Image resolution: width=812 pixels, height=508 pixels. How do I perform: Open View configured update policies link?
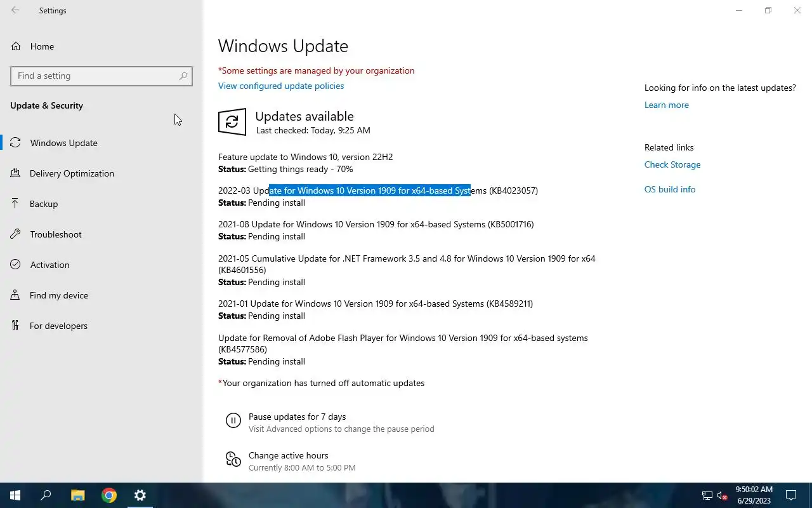281,86
